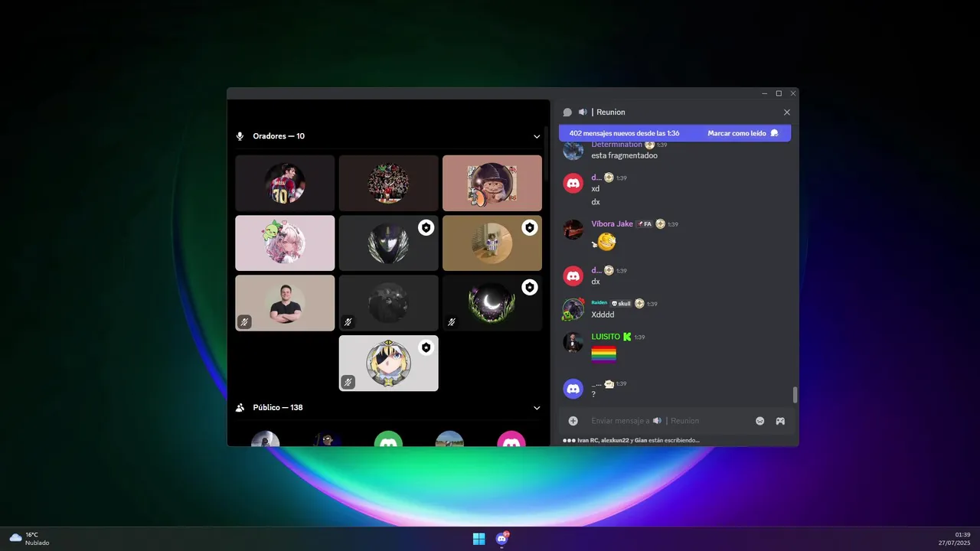This screenshot has width=980, height=551.
Task: Open Determination's username in chat
Action: point(617,144)
